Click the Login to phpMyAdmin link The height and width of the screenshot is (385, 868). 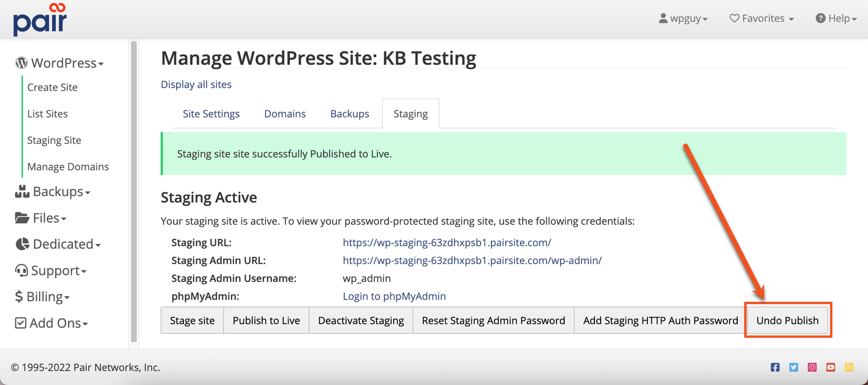click(395, 296)
